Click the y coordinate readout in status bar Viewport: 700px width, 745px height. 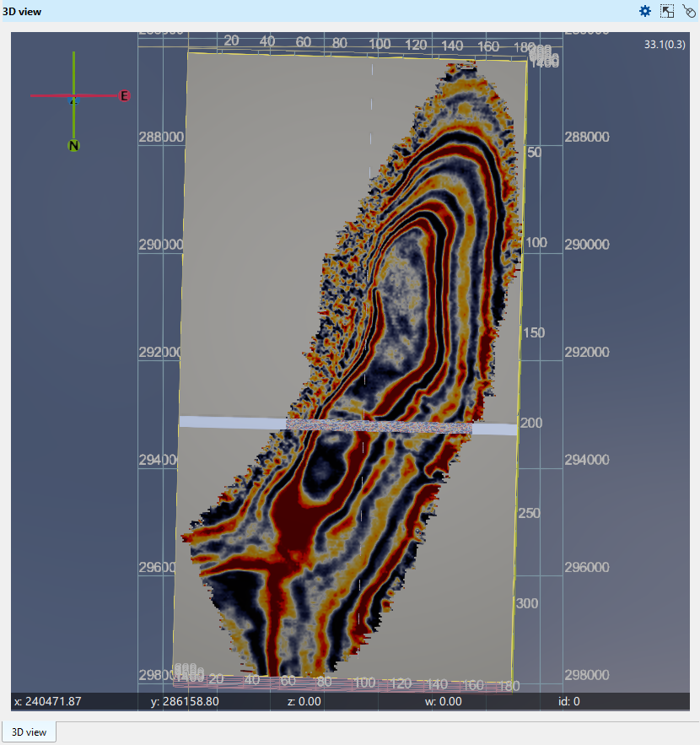pos(184,701)
